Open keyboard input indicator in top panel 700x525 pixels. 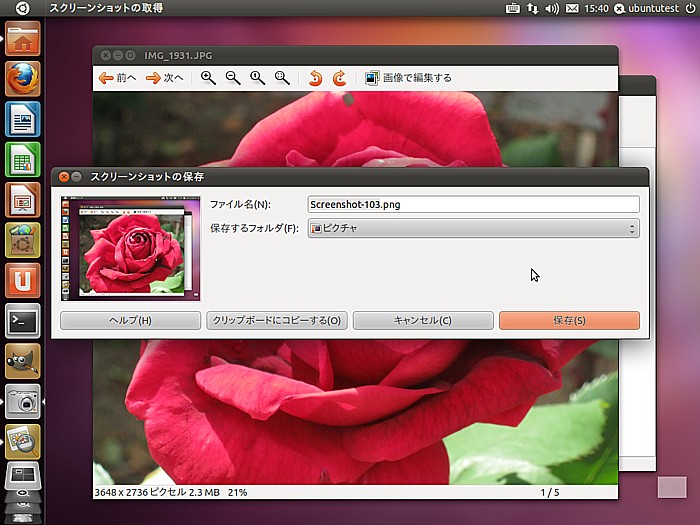512,8
